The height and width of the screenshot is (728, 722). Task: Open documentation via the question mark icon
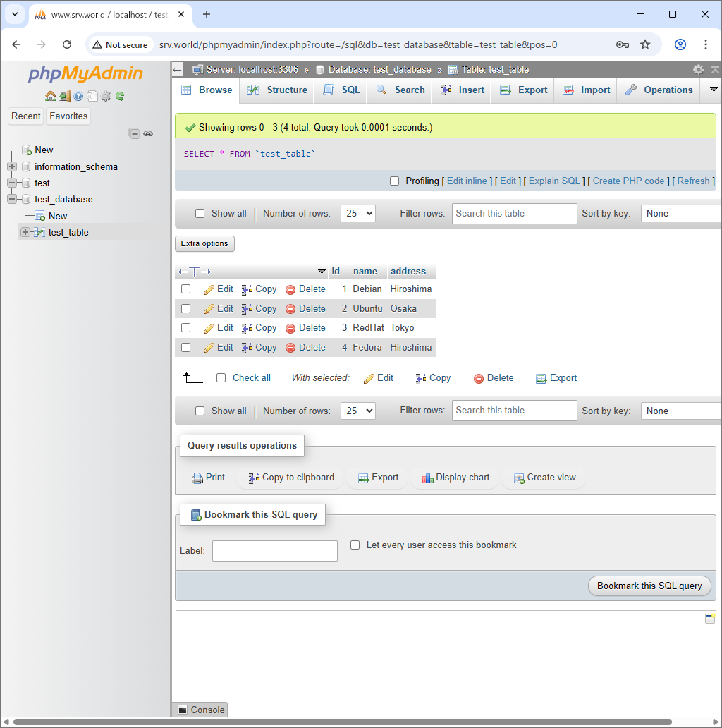(78, 96)
